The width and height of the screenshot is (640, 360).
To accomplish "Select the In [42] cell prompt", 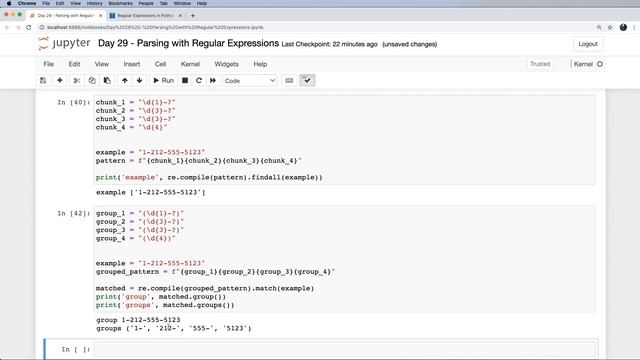I will [x=73, y=213].
